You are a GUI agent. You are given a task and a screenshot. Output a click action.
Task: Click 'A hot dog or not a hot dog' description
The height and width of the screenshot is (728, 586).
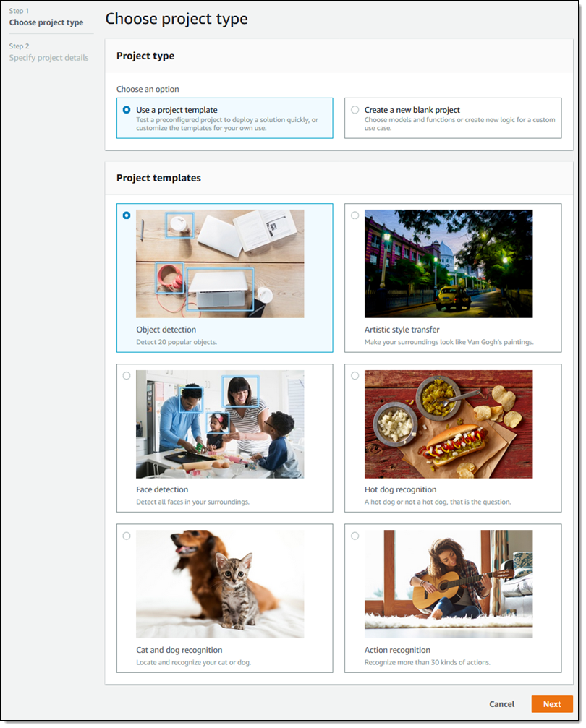(438, 502)
